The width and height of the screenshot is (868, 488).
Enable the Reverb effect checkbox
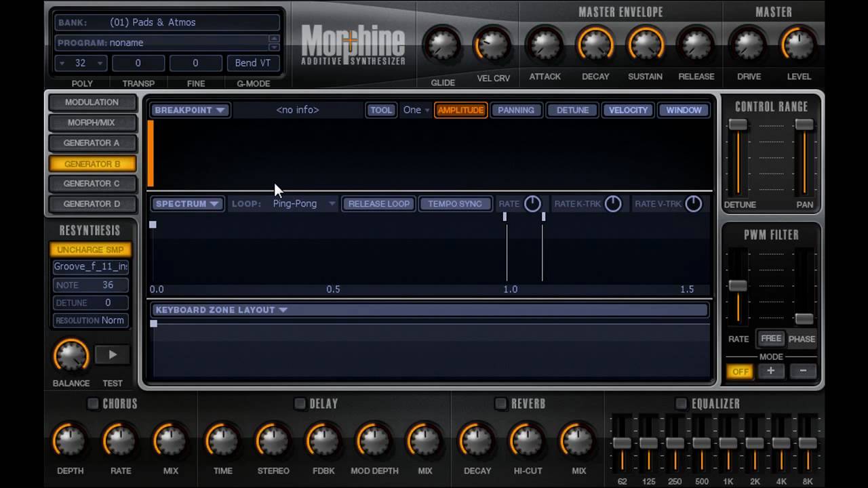(x=500, y=404)
